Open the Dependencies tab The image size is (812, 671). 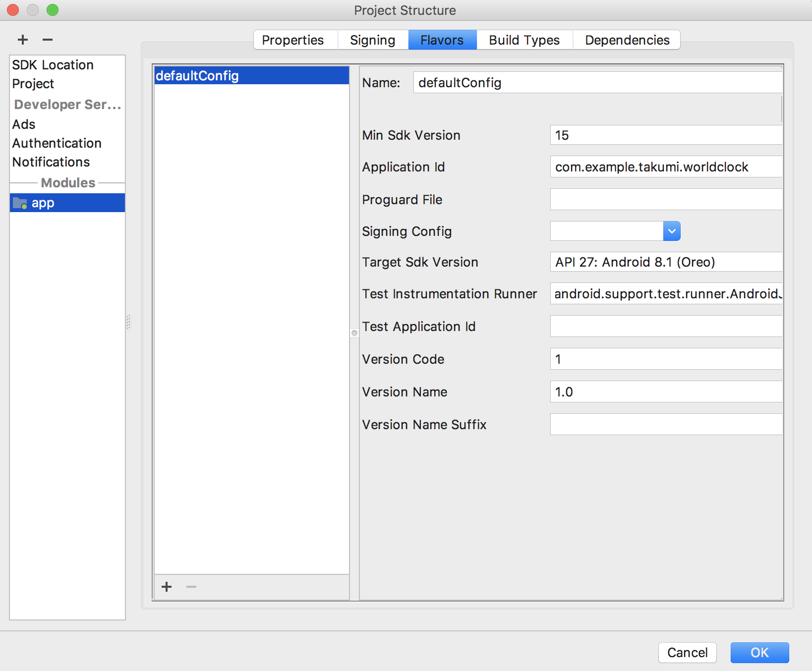coord(627,40)
